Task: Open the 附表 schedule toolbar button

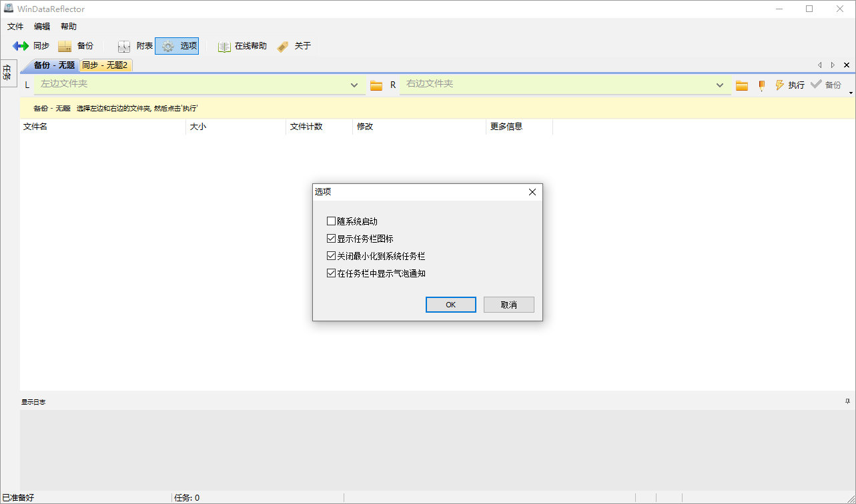Action: click(x=135, y=46)
